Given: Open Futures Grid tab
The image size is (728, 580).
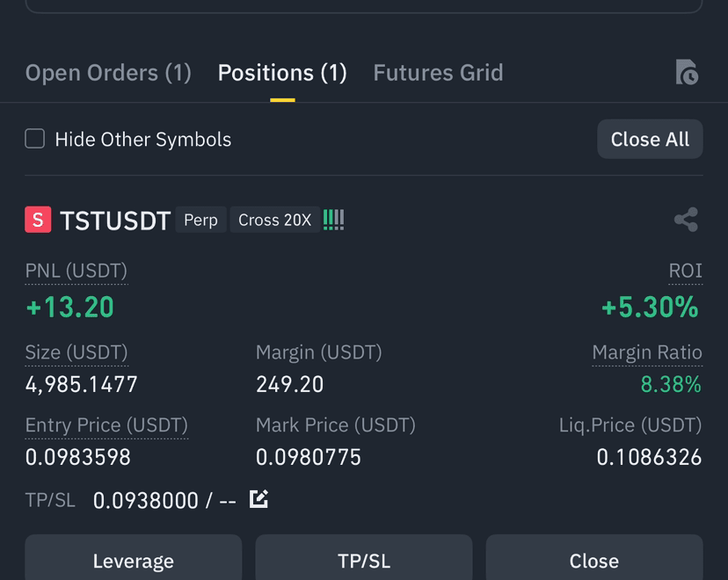Looking at the screenshot, I should click(x=438, y=73).
